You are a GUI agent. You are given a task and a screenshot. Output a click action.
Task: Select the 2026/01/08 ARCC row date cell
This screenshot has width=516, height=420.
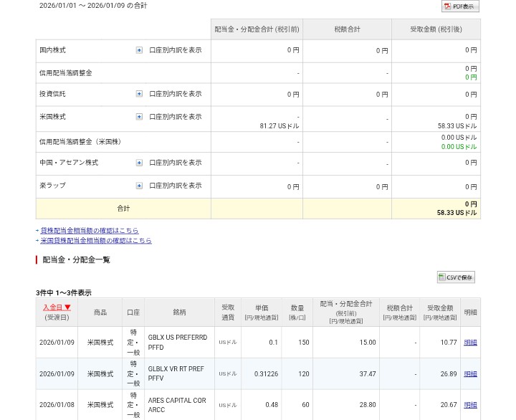coord(57,405)
